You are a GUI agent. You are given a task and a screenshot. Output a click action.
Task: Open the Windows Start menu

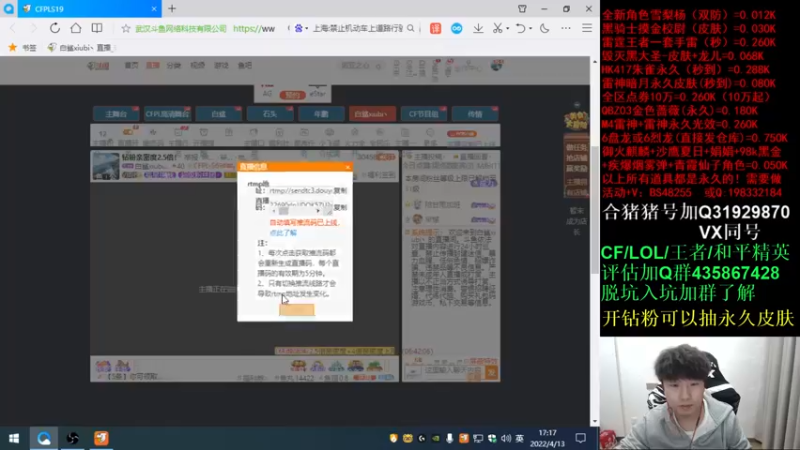tap(14, 438)
